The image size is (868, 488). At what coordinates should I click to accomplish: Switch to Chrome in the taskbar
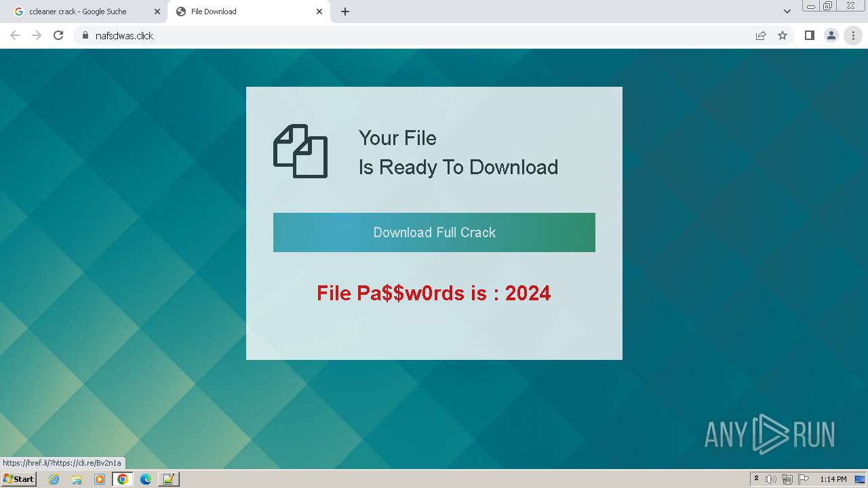123,479
